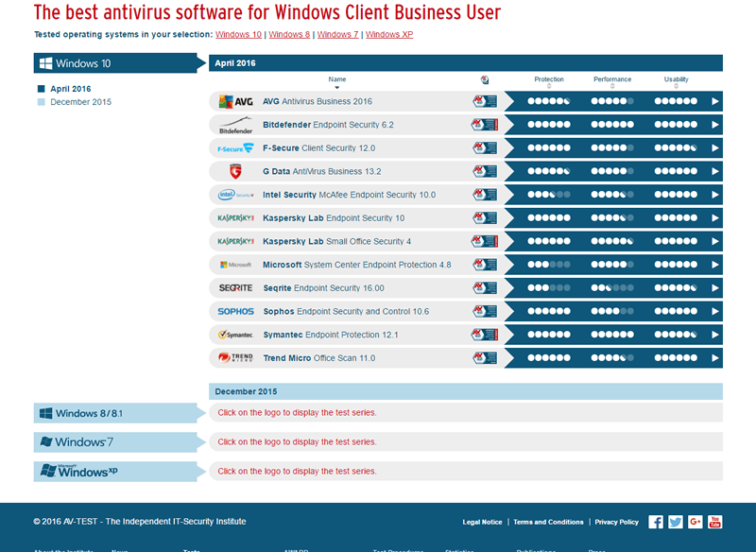Sort by Name column arrow
This screenshot has width=756, height=552.
[337, 88]
